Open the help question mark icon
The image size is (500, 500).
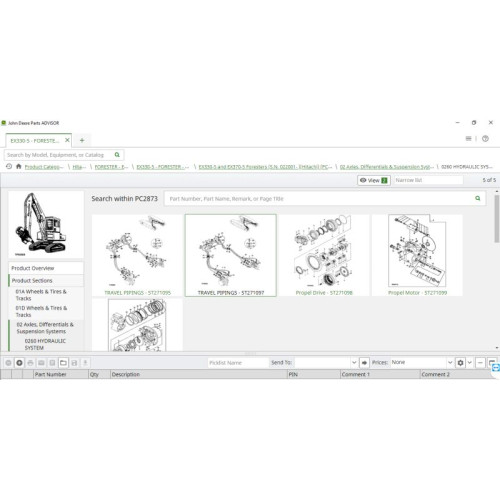pos(485,138)
